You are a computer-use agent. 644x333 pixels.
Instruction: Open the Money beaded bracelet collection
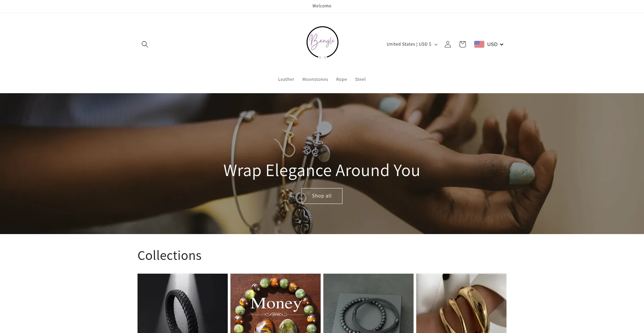275,303
